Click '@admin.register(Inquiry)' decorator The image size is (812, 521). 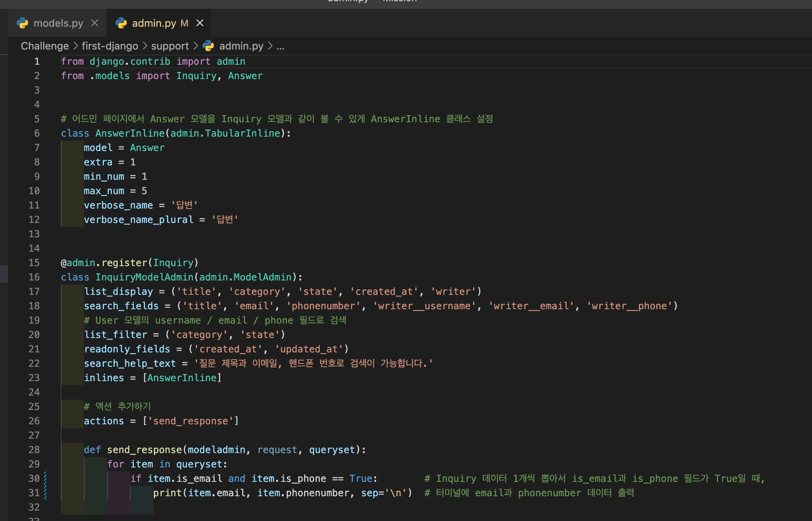coord(129,263)
